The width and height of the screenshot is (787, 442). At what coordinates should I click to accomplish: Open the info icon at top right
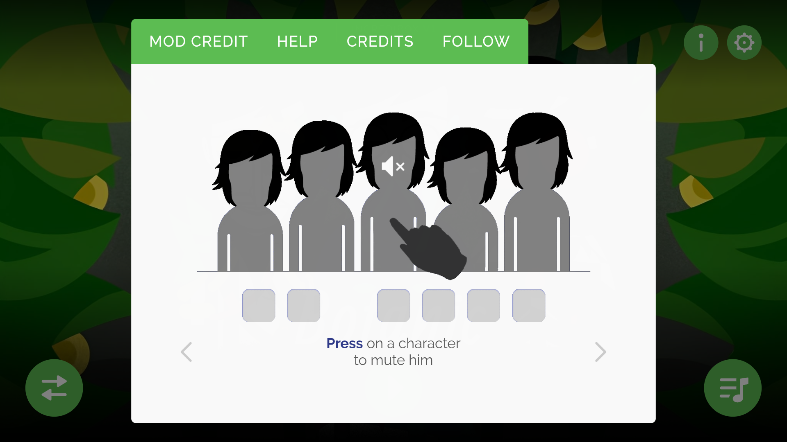[x=701, y=43]
